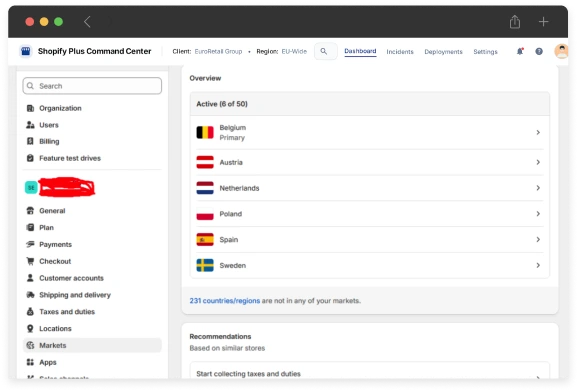Open Customer accounts settings
This screenshot has height=392, width=579.
pos(92,278)
